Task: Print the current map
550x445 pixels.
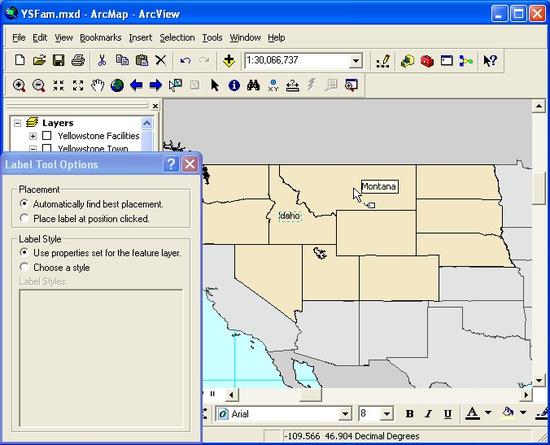Action: click(78, 60)
